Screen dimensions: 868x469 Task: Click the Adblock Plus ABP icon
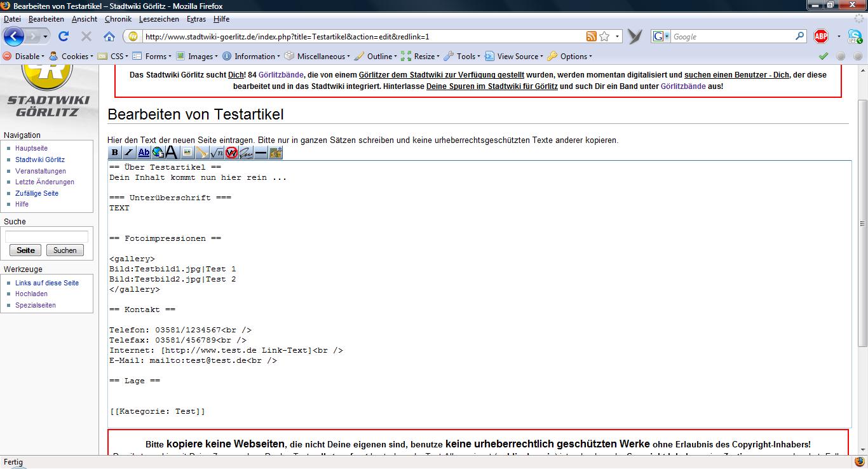(821, 36)
